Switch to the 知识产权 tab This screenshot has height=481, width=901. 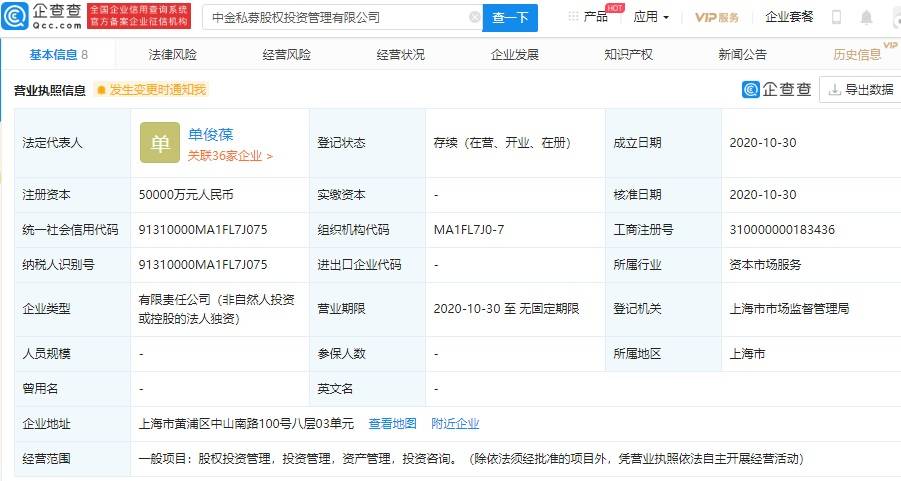tap(628, 55)
